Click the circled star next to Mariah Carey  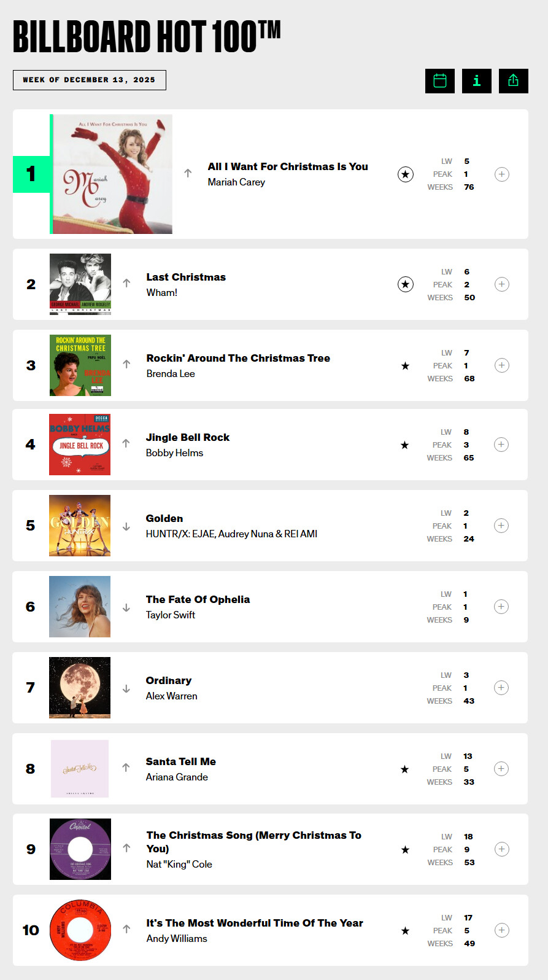coord(405,174)
